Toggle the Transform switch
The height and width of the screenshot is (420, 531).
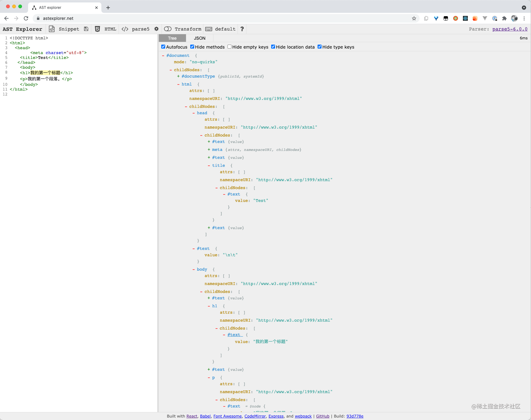(168, 29)
